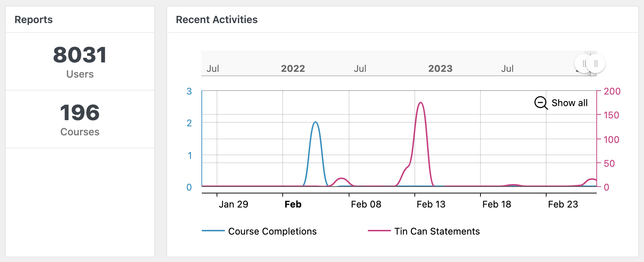
Task: Click the Jan 29 date axis label
Action: click(x=233, y=204)
